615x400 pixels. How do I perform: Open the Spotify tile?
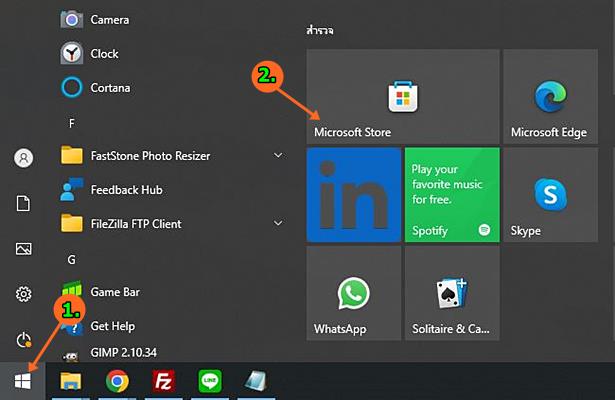[x=452, y=195]
